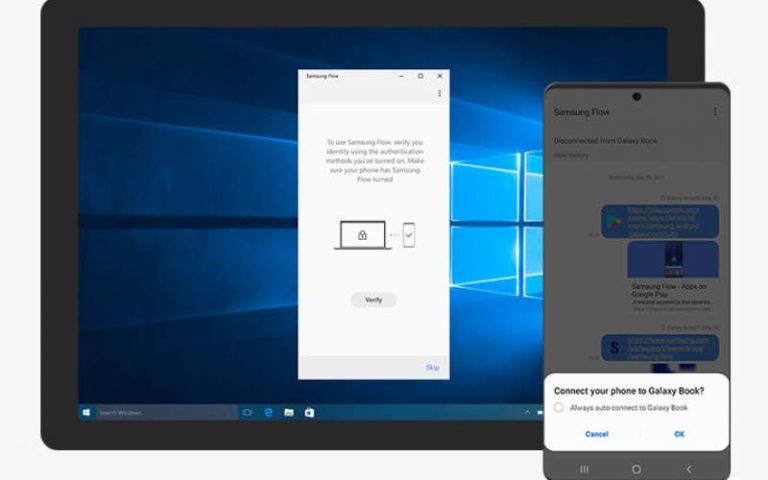Open the Windows Start menu

(87, 412)
